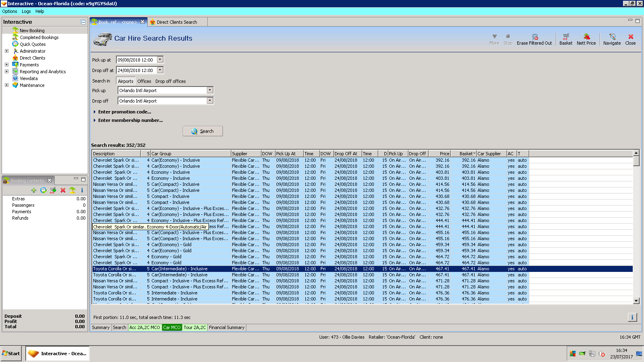Open Drop off location combo box arrow
This screenshot has height=362, width=644.
210,101
